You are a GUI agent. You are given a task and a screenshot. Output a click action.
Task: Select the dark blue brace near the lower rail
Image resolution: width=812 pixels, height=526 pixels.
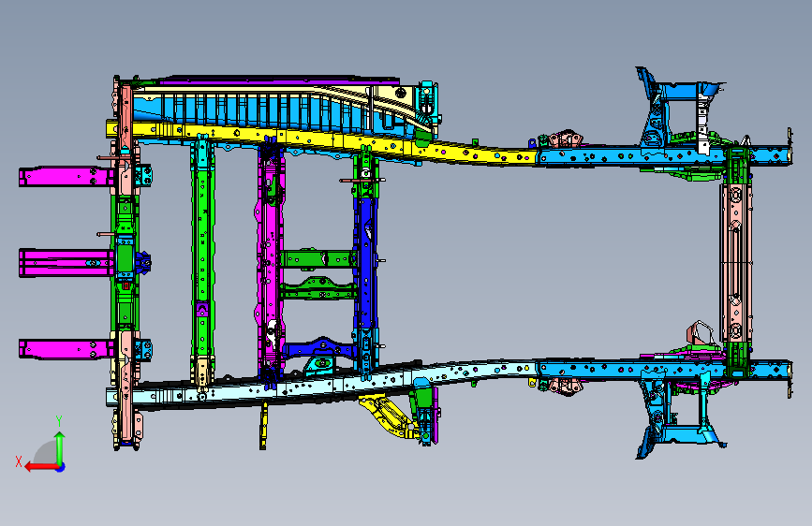pyautogui.click(x=319, y=348)
